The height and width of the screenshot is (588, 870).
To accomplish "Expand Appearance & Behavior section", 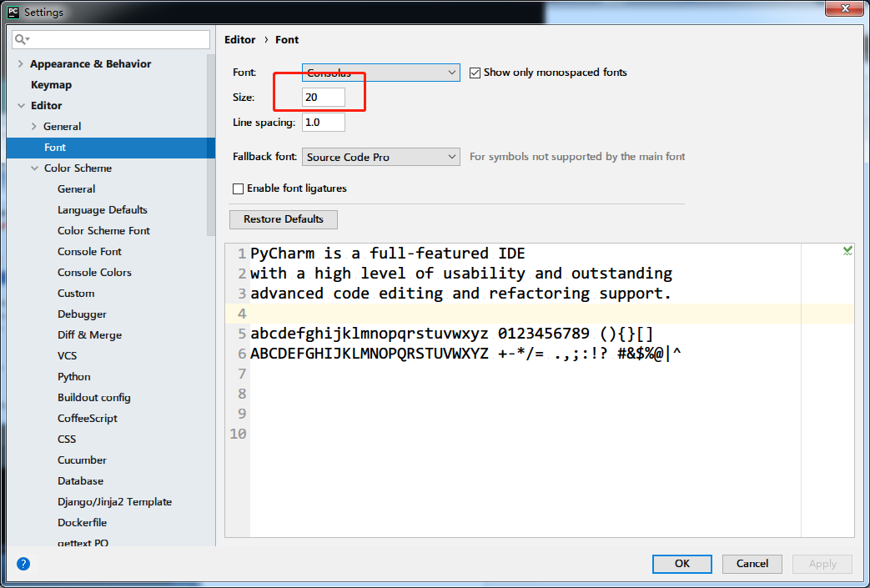I will 21,63.
